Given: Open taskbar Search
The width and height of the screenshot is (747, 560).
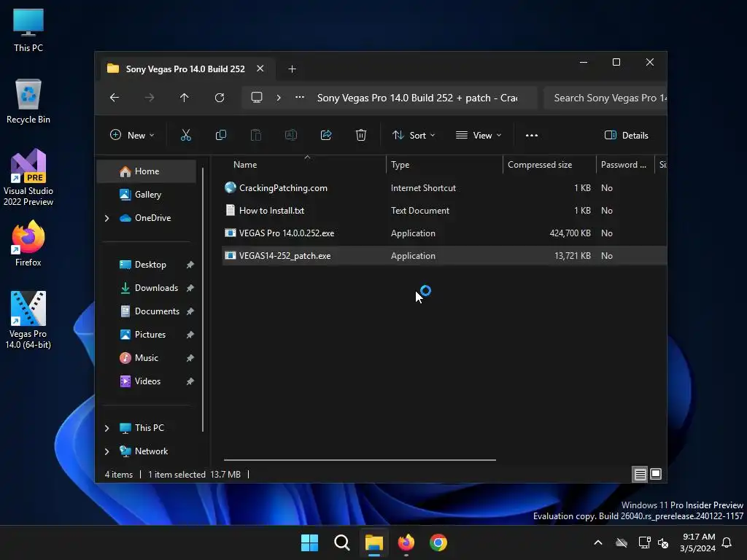Looking at the screenshot, I should pyautogui.click(x=342, y=542).
